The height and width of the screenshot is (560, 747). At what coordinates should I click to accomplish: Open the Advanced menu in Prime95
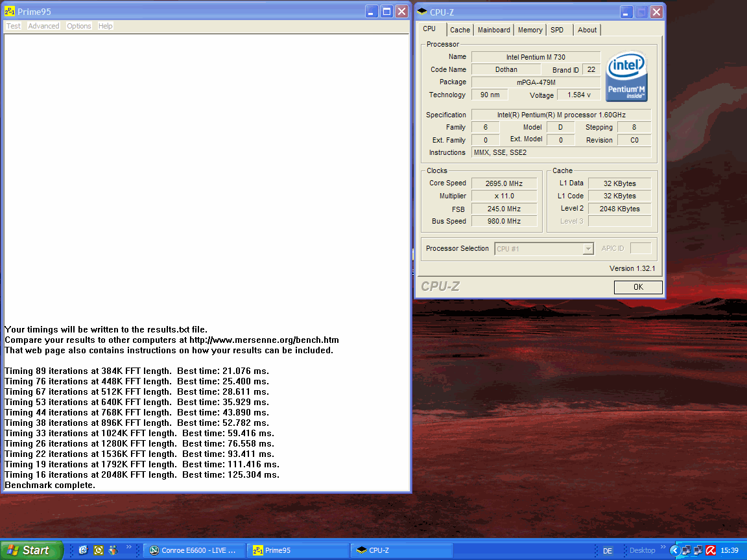tap(43, 26)
